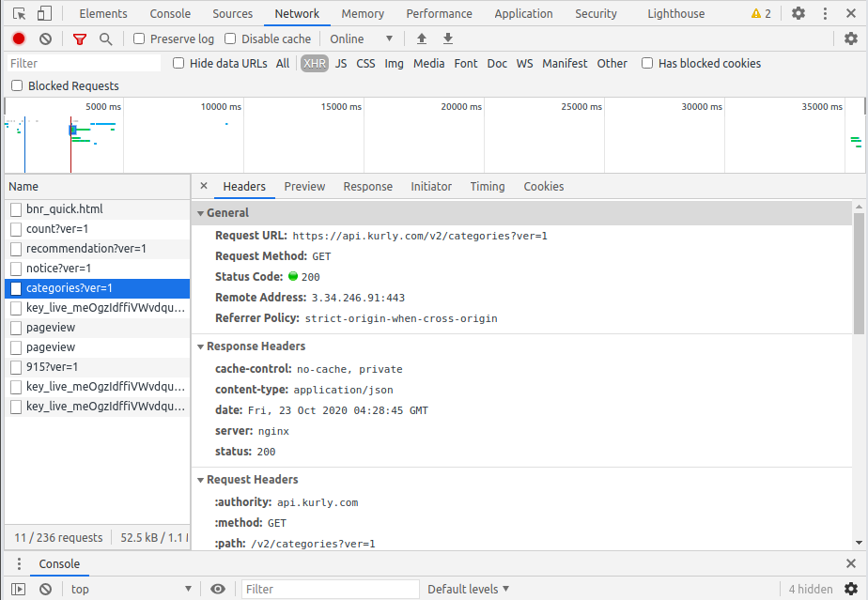Select the notice?ver=1 request
The width and height of the screenshot is (868, 600).
coord(98,269)
